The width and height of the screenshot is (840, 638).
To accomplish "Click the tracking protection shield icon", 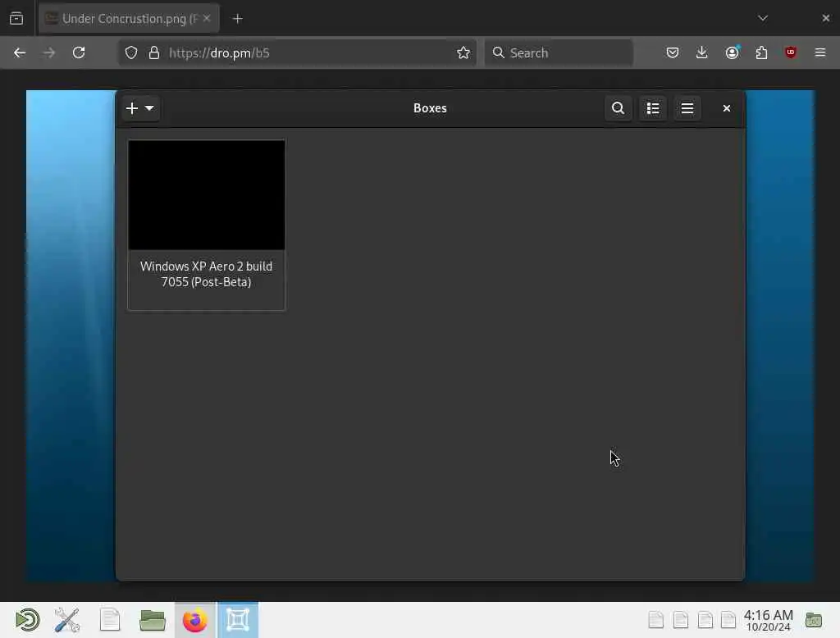I will [x=131, y=52].
